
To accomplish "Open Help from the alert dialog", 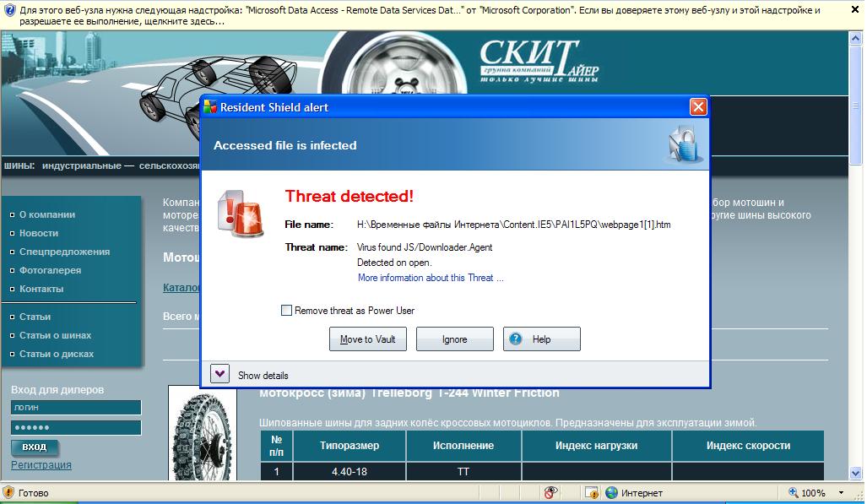I will [542, 339].
